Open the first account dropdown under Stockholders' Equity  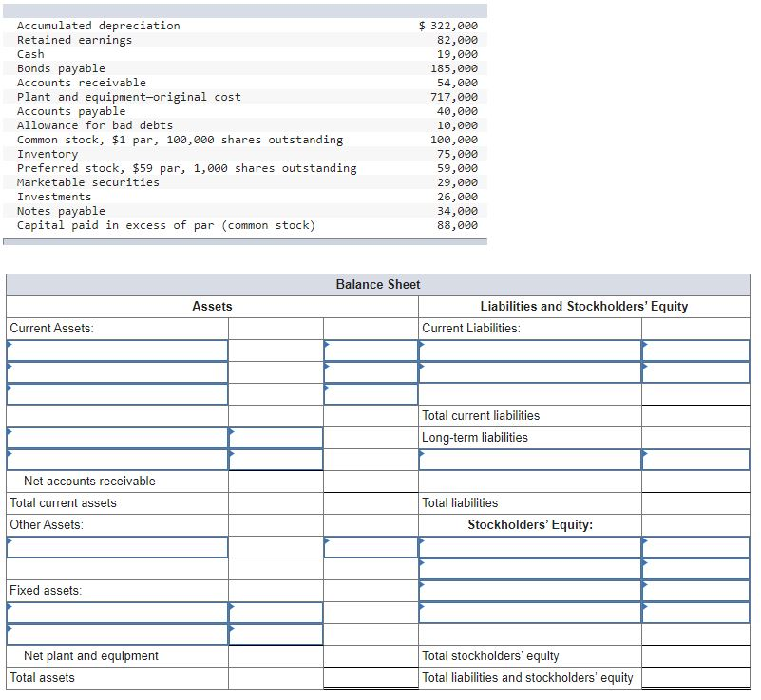(x=530, y=547)
